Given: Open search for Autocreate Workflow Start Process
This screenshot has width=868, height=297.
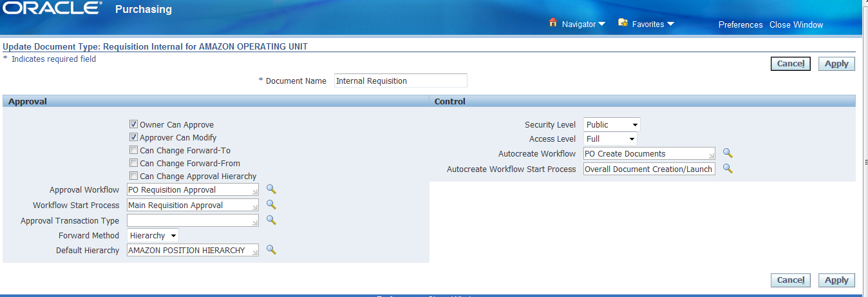Looking at the screenshot, I should [728, 169].
